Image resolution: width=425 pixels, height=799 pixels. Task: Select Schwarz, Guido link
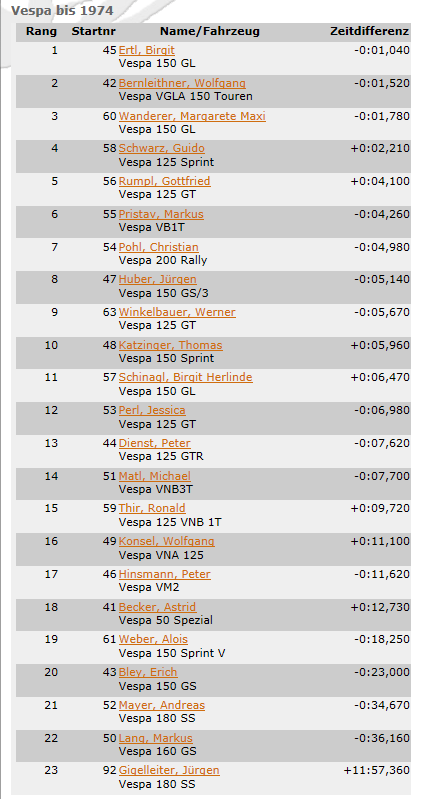[x=162, y=148]
